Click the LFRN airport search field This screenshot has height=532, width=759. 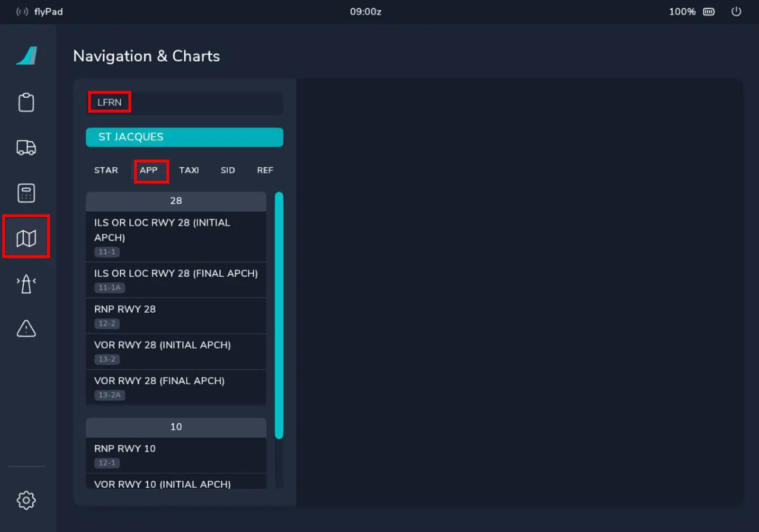(185, 102)
